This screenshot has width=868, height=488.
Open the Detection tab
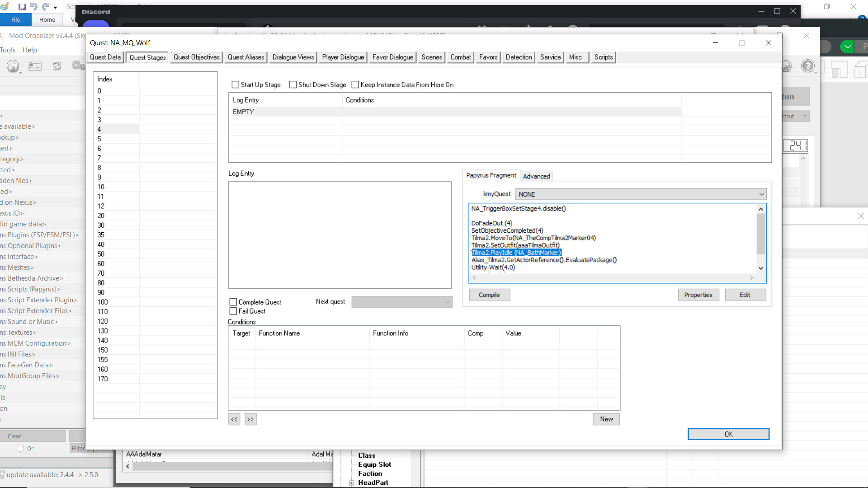click(x=519, y=57)
